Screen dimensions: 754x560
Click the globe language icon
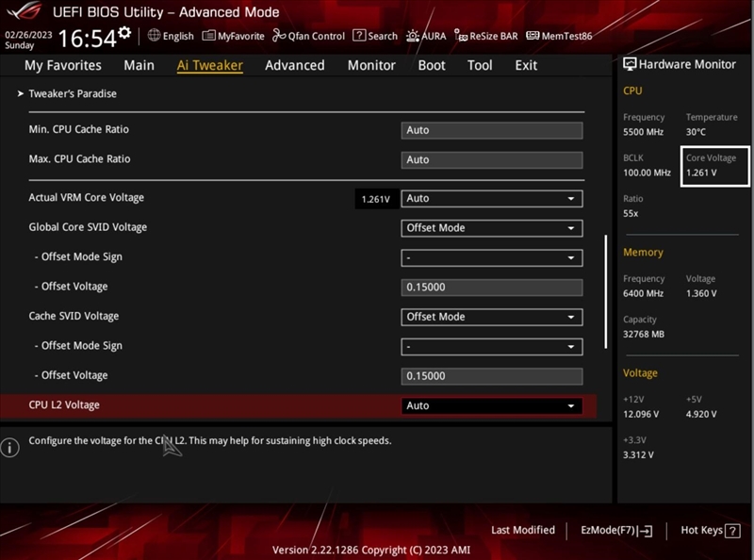coord(154,36)
